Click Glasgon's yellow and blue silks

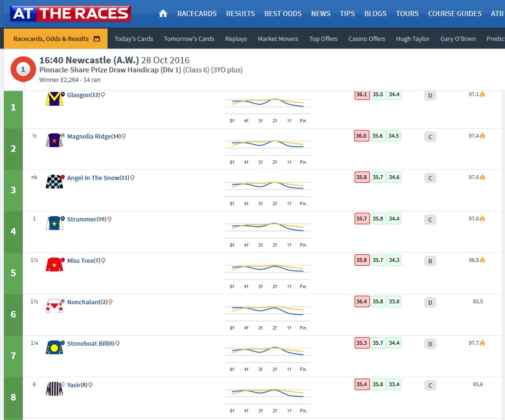pyautogui.click(x=54, y=99)
